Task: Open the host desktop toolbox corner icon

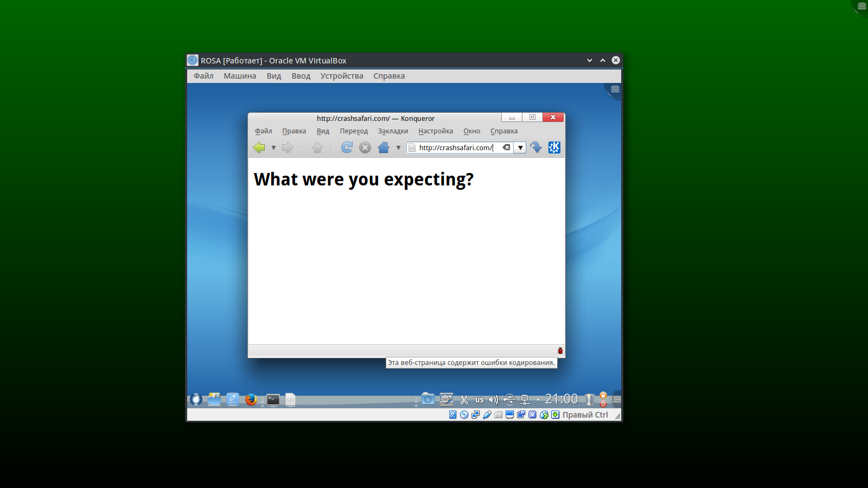Action: [861, 6]
